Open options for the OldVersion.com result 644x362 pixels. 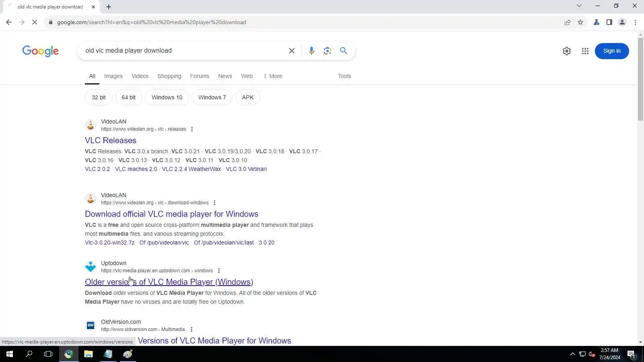pos(192,329)
